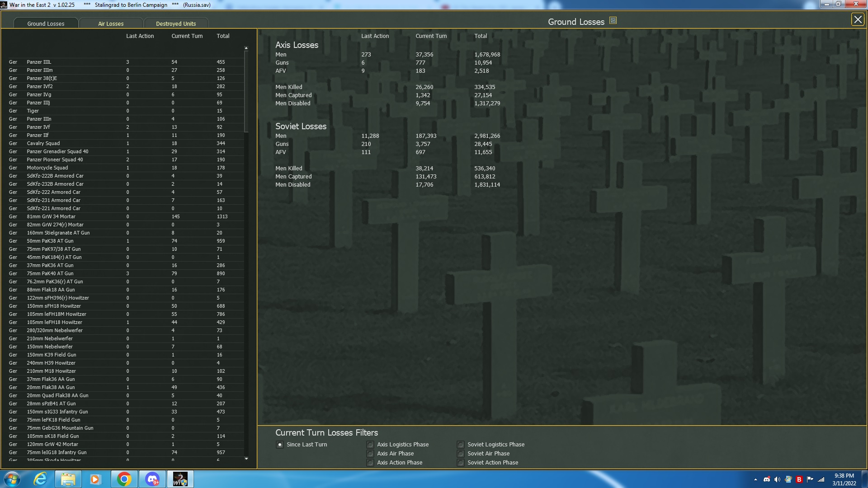Click the Windows Start button
The height and width of the screenshot is (488, 868).
click(x=12, y=479)
